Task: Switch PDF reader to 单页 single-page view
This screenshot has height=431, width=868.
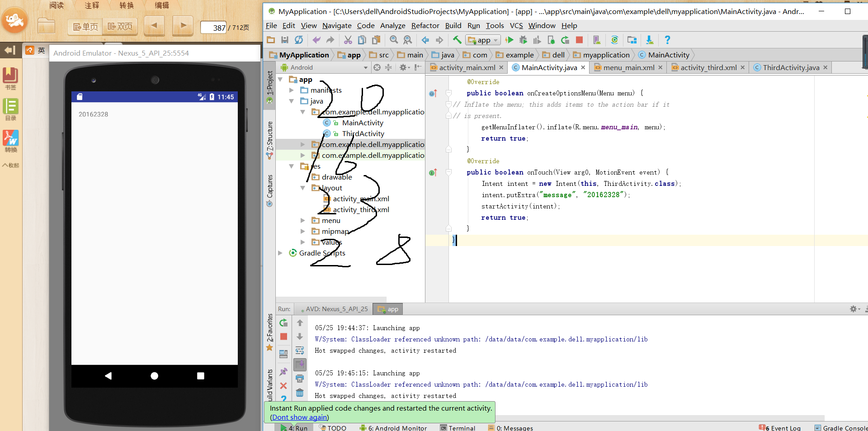Action: click(x=85, y=27)
